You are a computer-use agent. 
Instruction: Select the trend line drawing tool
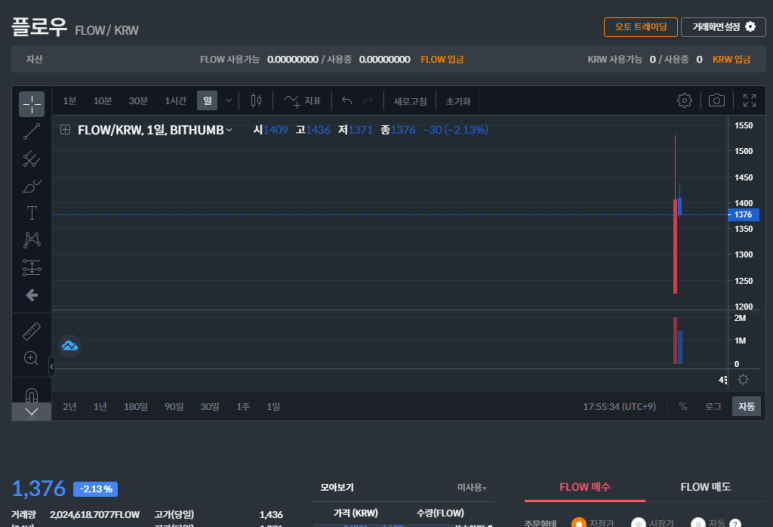[x=32, y=132]
